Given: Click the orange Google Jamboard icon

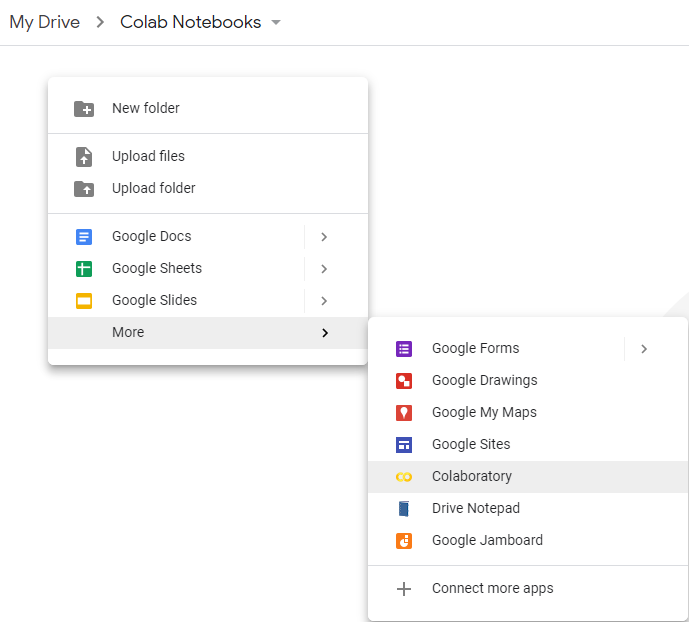Looking at the screenshot, I should [404, 541].
